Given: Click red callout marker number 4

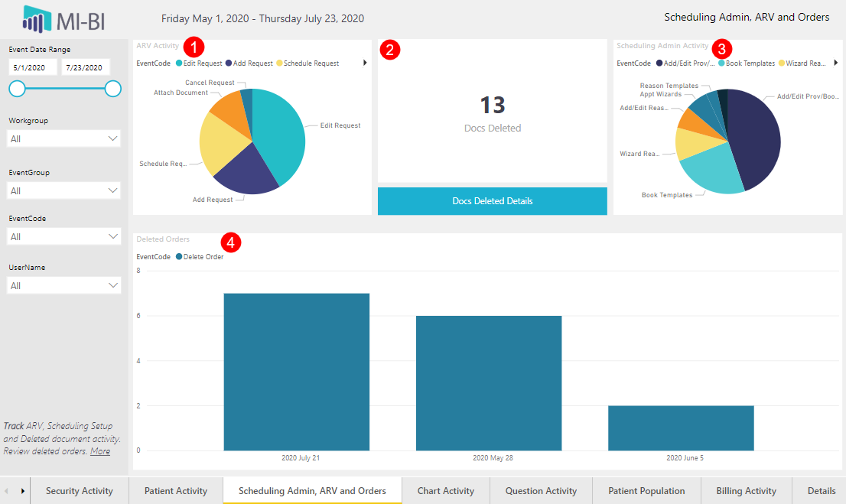Looking at the screenshot, I should (x=230, y=242).
